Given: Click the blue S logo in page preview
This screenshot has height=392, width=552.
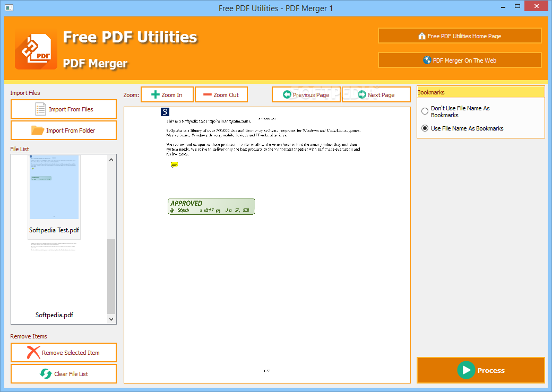Looking at the screenshot, I should pyautogui.click(x=165, y=112).
